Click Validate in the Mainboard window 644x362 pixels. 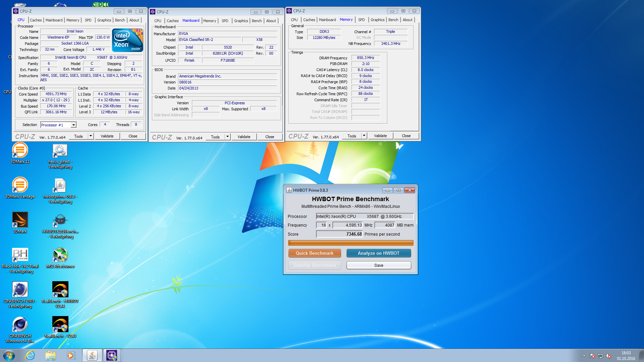[x=244, y=137]
